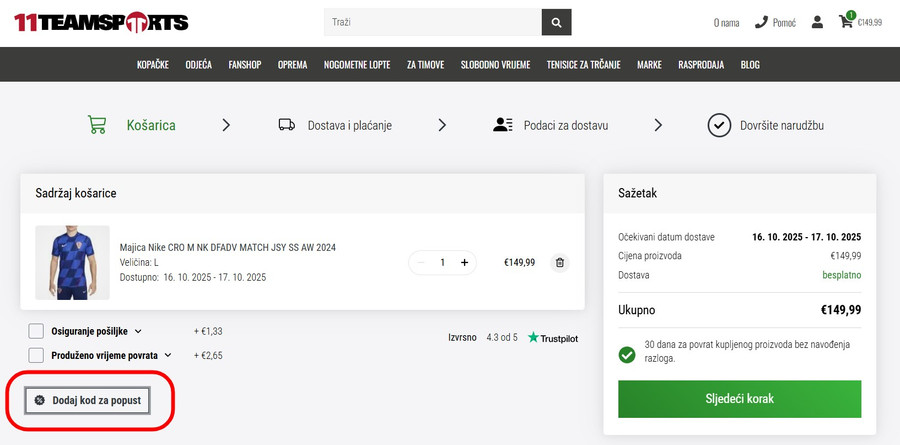This screenshot has width=900, height=445.
Task: Enable Osiguranje pošiljke checkbox
Action: coord(36,331)
